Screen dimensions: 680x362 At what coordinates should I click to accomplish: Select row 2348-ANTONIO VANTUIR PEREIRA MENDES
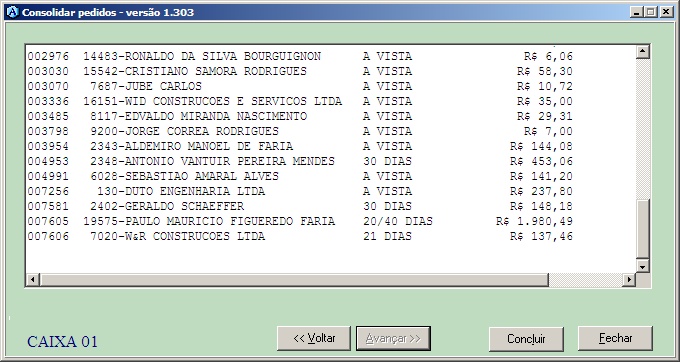(300, 161)
